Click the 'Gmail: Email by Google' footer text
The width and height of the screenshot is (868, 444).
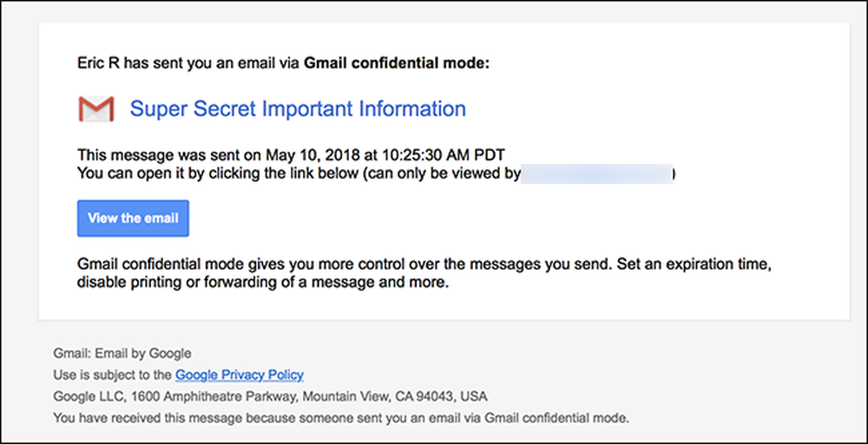click(x=122, y=354)
